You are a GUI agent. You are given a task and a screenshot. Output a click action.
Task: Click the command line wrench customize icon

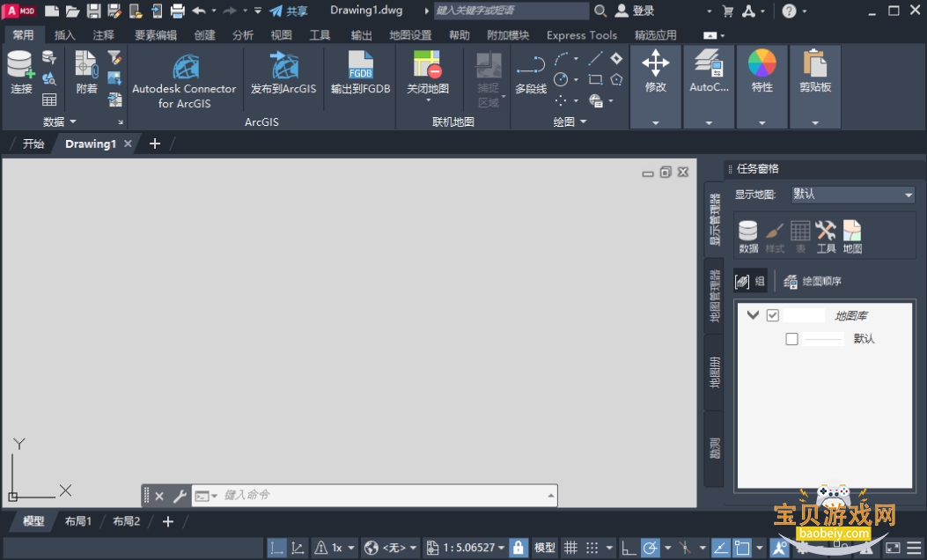(x=179, y=496)
